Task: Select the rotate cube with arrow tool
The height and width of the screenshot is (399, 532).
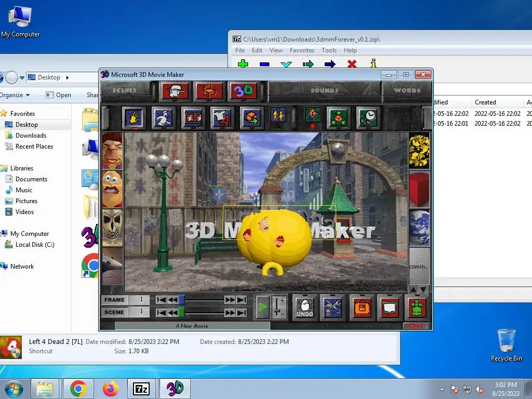Action: pyautogui.click(x=251, y=118)
